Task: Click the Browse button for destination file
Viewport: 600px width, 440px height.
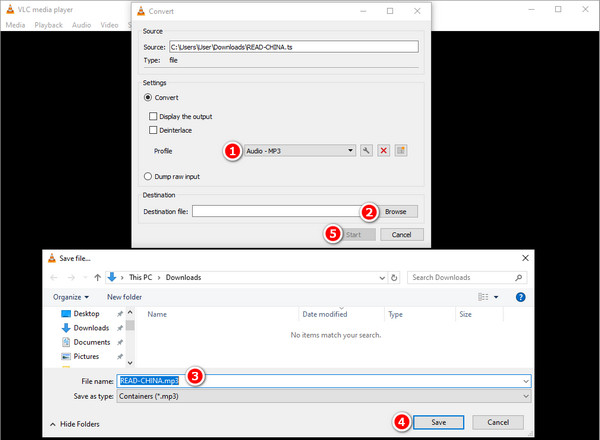Action: (396, 212)
